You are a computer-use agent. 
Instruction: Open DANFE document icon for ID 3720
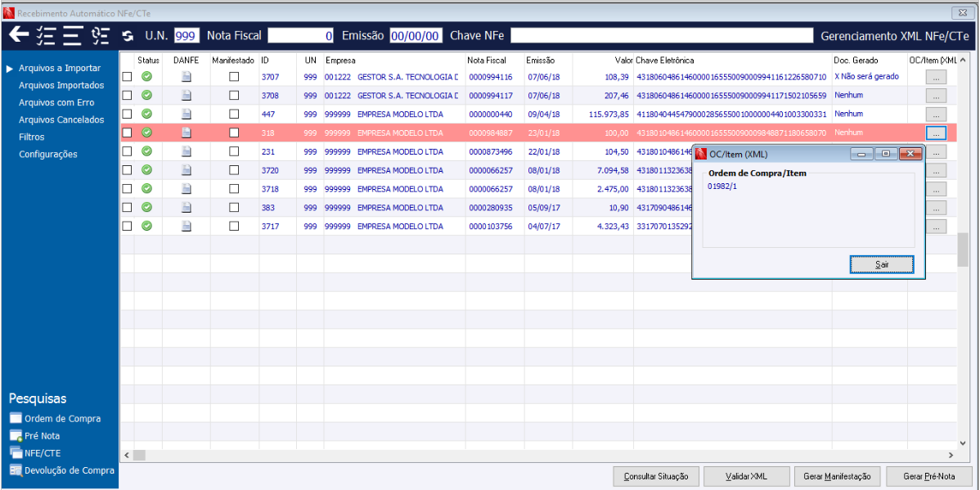click(x=187, y=170)
